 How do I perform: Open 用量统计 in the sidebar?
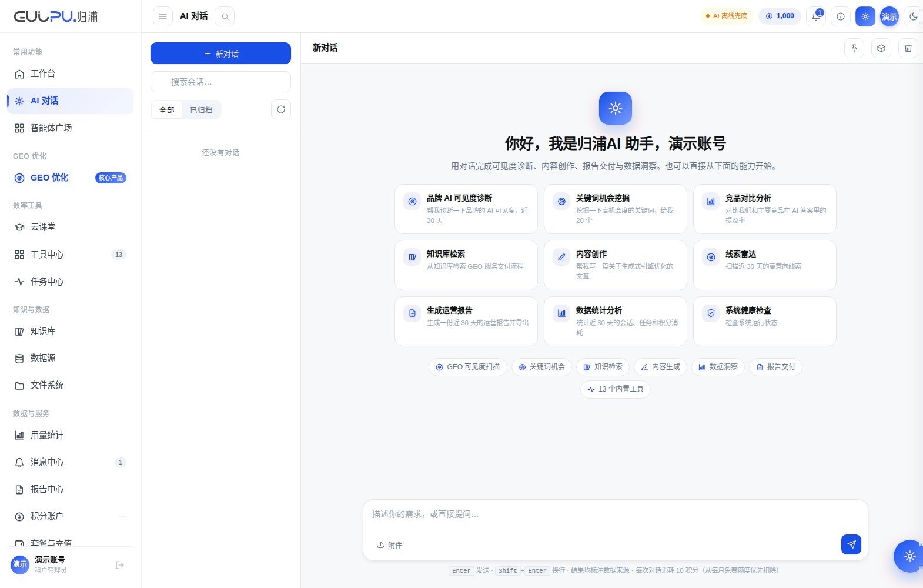70,435
